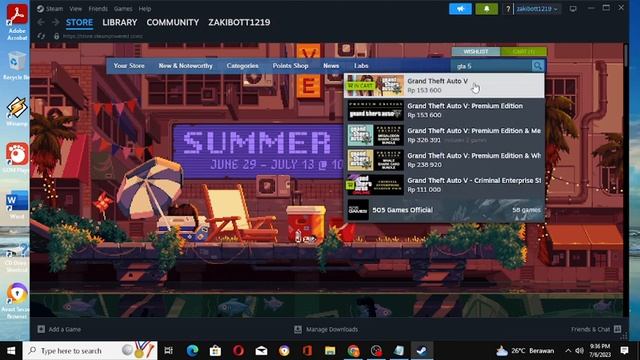Open the Avast Secure Browser desktop icon
This screenshot has height=360, width=640.
(17, 301)
